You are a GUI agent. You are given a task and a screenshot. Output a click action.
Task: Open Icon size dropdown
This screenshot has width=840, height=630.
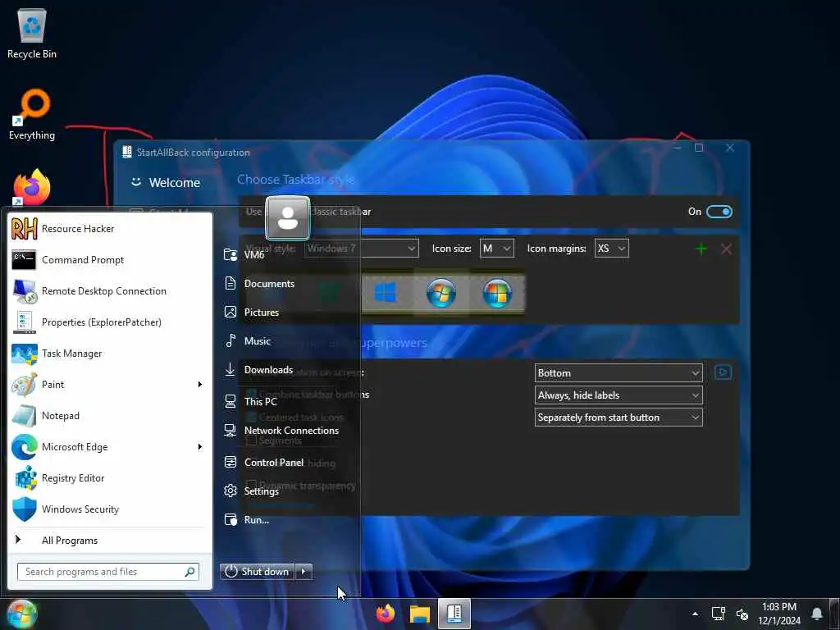click(496, 249)
